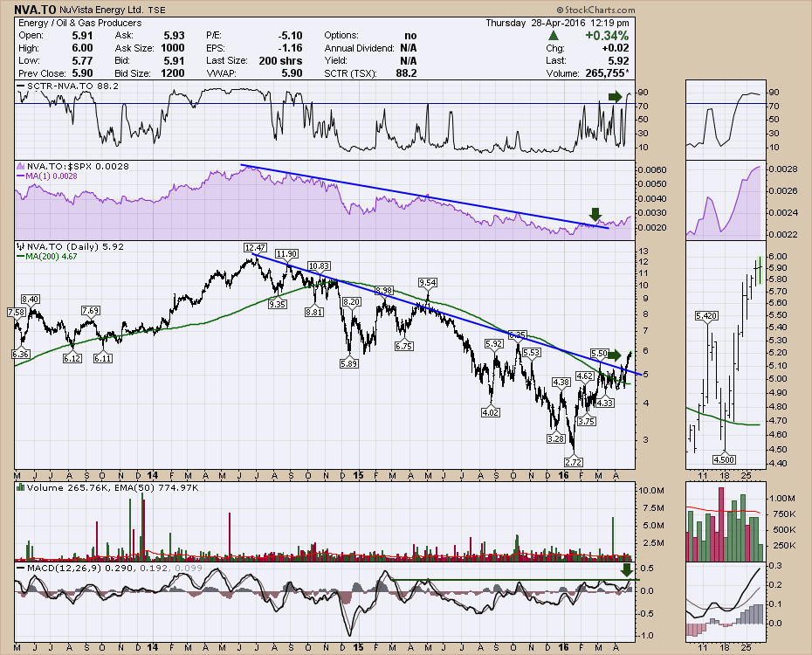Click the EPS value -1.16
This screenshot has width=812, height=655.
(292, 48)
